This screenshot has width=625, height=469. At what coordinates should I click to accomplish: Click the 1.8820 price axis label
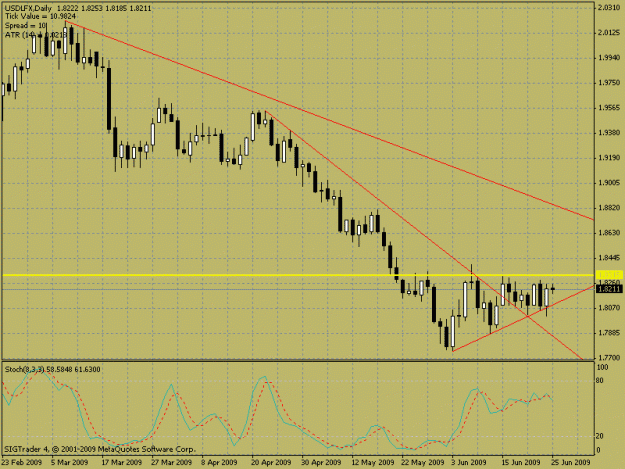[x=609, y=208]
